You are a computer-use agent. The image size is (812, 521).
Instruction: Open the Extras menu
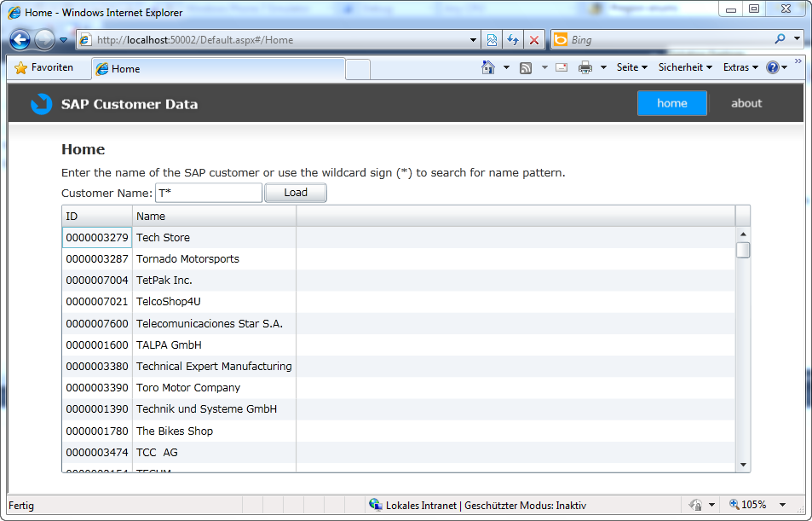pos(740,67)
